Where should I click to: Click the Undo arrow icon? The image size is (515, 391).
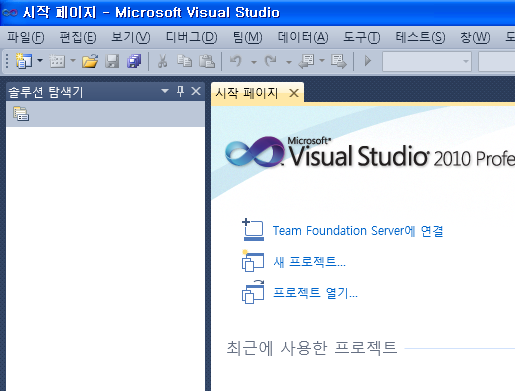click(236, 61)
